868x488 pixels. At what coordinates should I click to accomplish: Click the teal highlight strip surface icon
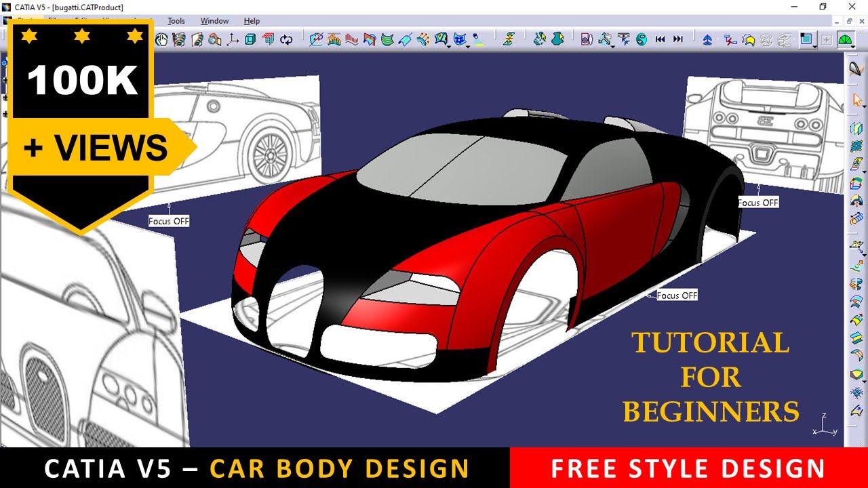405,40
